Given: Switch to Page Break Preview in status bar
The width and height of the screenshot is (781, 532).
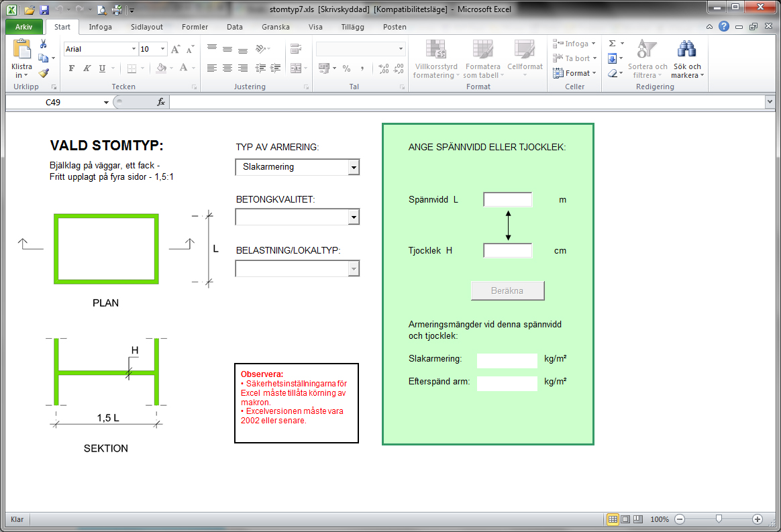Looking at the screenshot, I should click(x=637, y=519).
